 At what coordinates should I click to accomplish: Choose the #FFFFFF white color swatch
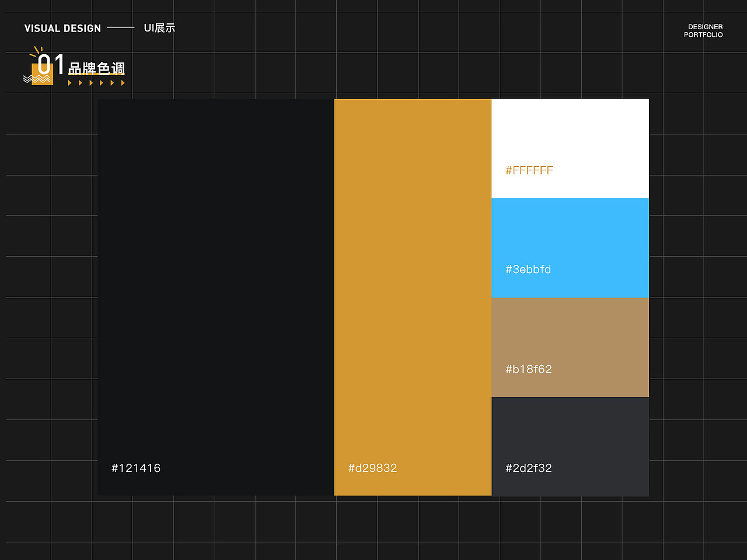pos(570,149)
